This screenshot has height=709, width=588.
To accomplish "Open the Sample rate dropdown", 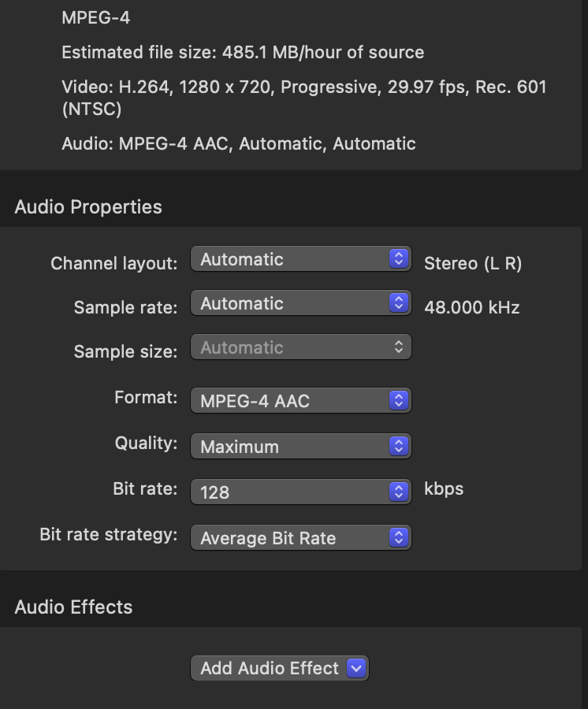I will pos(300,303).
